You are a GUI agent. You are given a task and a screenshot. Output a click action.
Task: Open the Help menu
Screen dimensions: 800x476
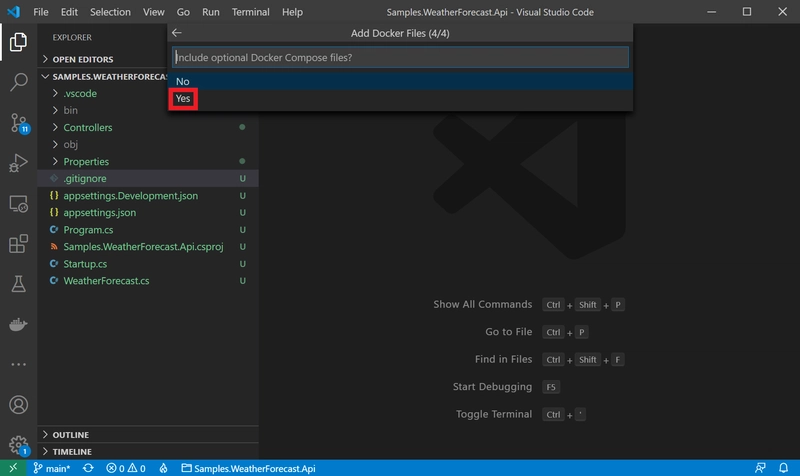tap(292, 12)
